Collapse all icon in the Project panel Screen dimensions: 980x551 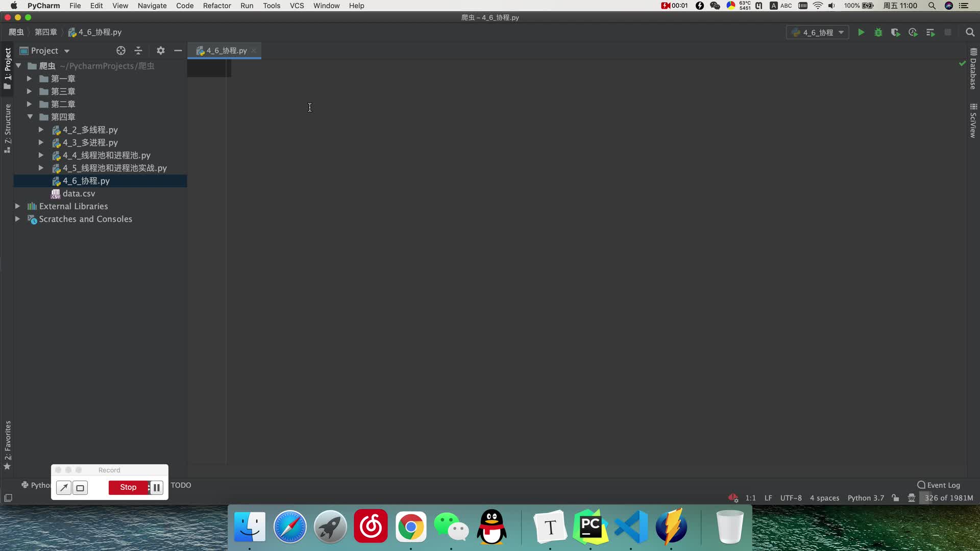(x=138, y=51)
